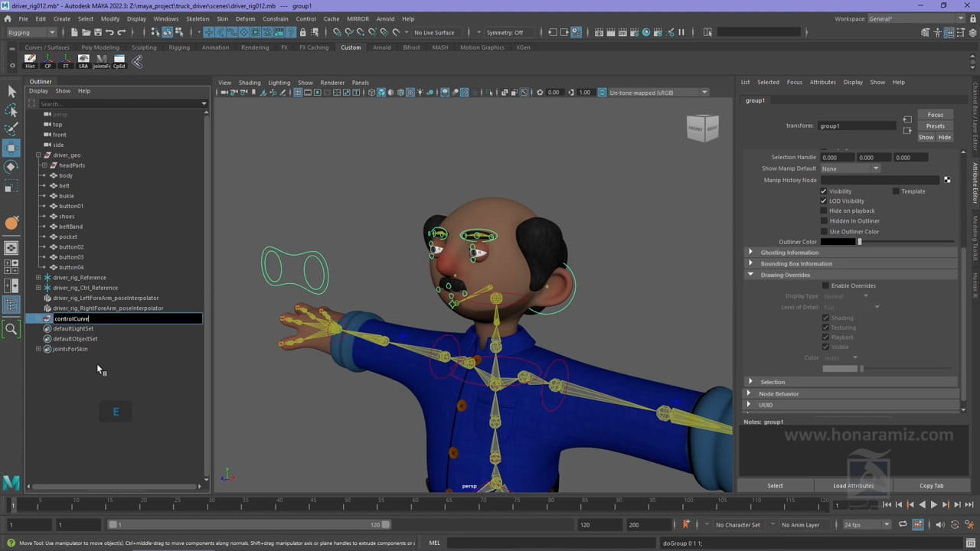Image resolution: width=980 pixels, height=551 pixels.
Task: Open the viewport Shading menu
Action: coord(250,83)
